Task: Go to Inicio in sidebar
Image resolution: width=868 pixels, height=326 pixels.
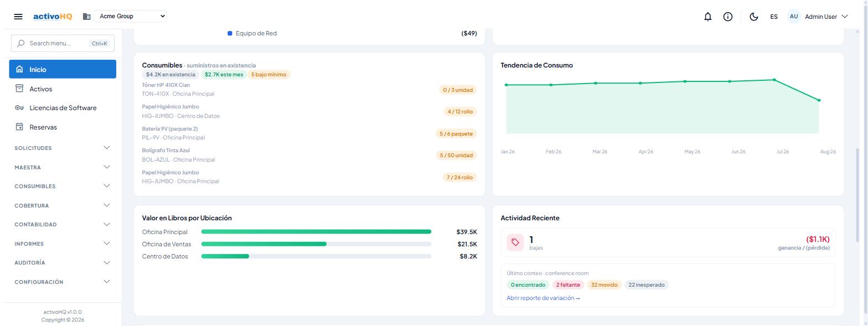Action: pyautogui.click(x=63, y=69)
